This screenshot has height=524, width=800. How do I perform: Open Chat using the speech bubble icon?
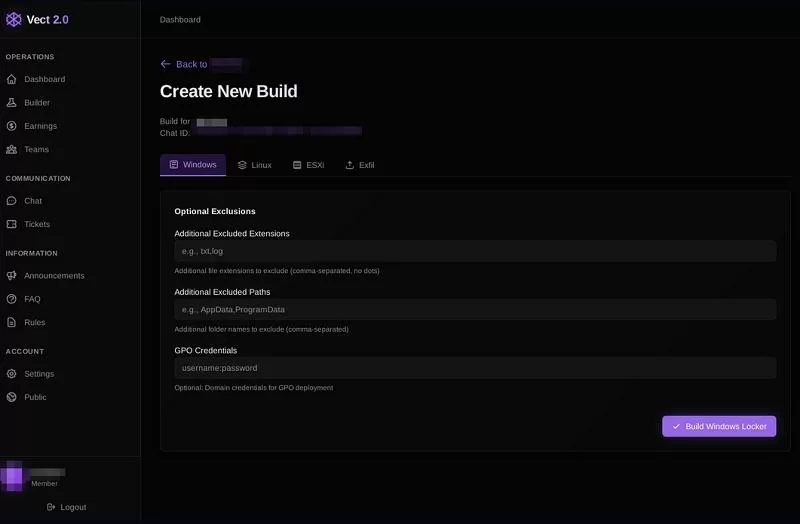tap(12, 201)
